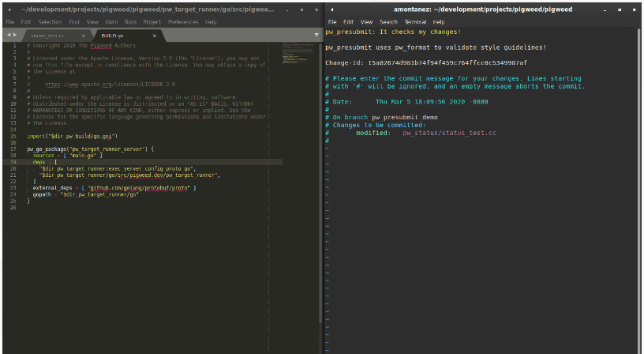The image size is (644, 354).
Task: Click the editor vertical scrollbar
Action: (320, 183)
